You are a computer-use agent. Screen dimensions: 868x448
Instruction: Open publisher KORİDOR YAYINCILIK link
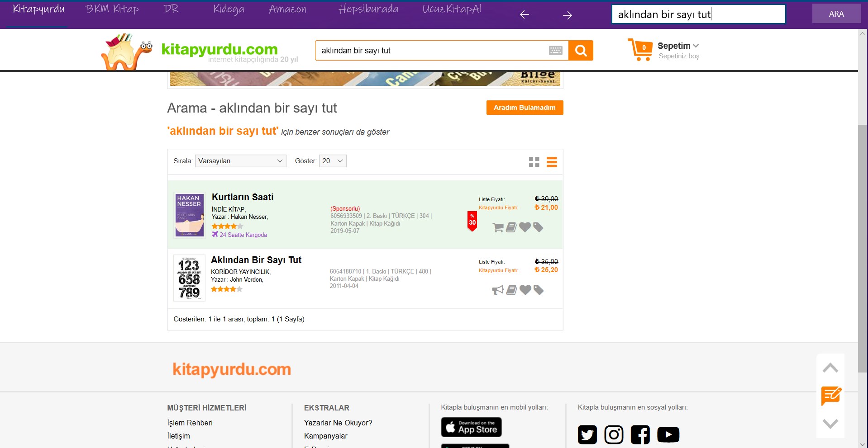click(240, 272)
